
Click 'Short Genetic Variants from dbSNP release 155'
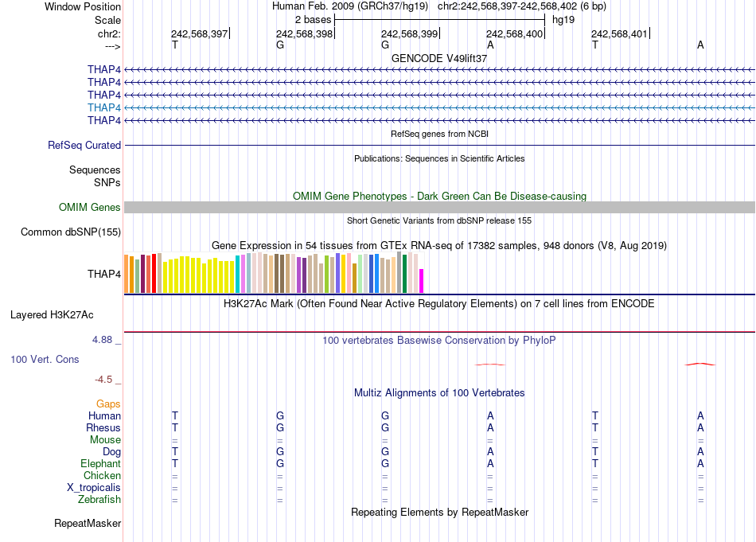[x=439, y=220]
